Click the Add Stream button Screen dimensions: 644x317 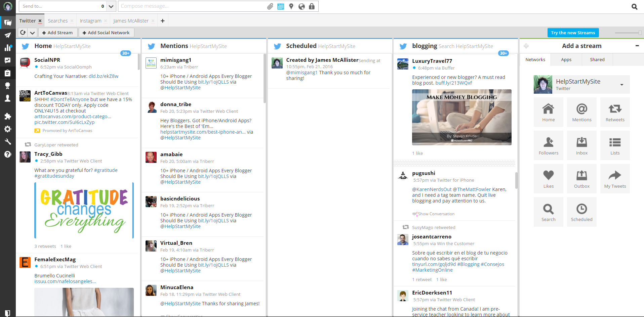(57, 33)
